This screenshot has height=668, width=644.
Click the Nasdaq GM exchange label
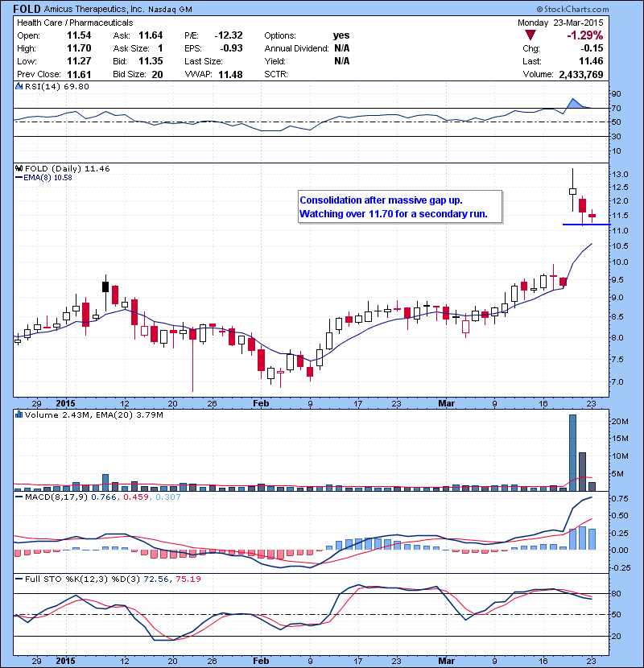pos(170,10)
